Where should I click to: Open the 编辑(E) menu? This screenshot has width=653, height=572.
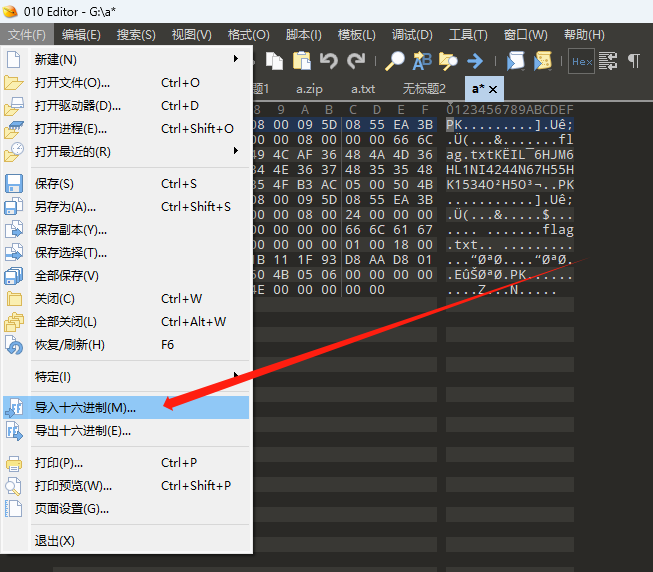[81, 35]
